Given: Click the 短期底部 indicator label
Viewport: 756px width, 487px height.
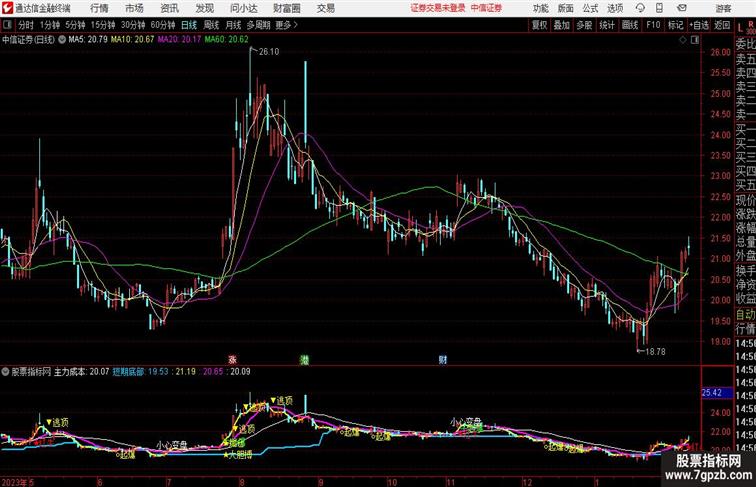Looking at the screenshot, I should [x=128, y=372].
